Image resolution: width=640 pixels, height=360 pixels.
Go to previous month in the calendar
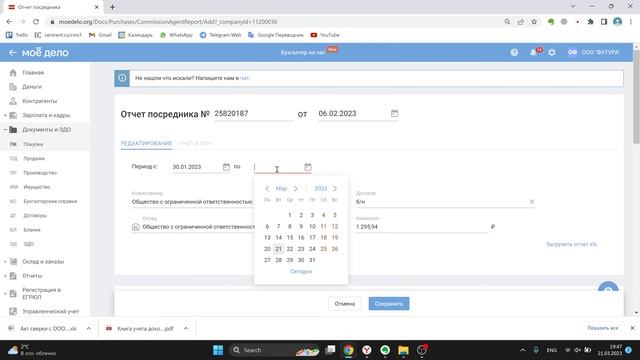267,189
